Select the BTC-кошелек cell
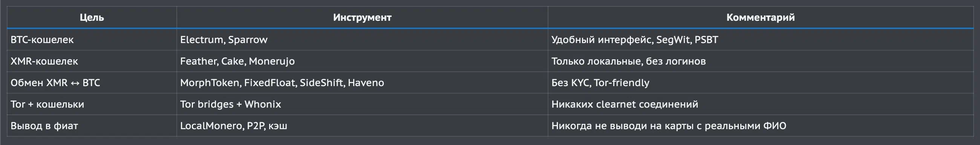 pyautogui.click(x=92, y=40)
